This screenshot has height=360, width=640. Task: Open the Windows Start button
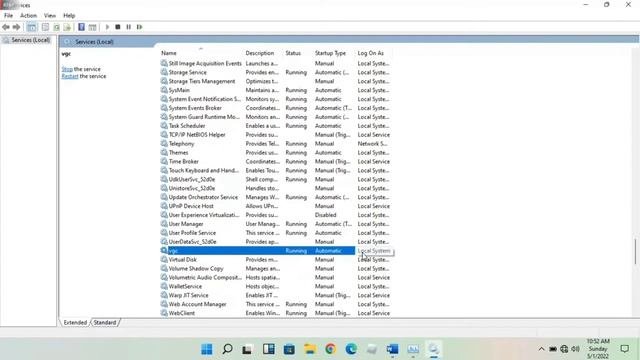[x=207, y=349]
